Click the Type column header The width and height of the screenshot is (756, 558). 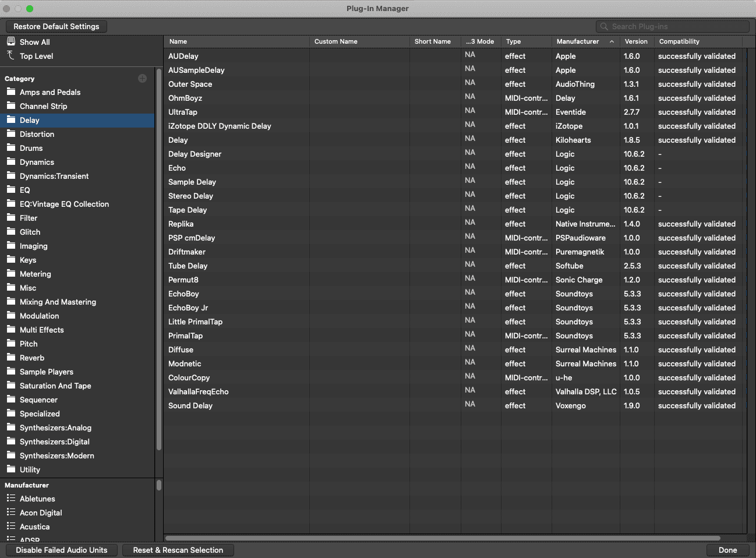pyautogui.click(x=526, y=41)
